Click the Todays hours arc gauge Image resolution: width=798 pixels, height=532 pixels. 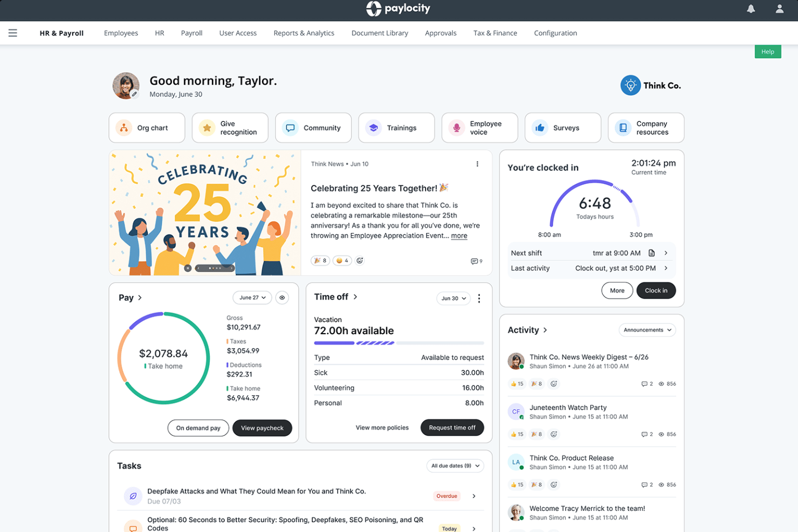pyautogui.click(x=595, y=203)
